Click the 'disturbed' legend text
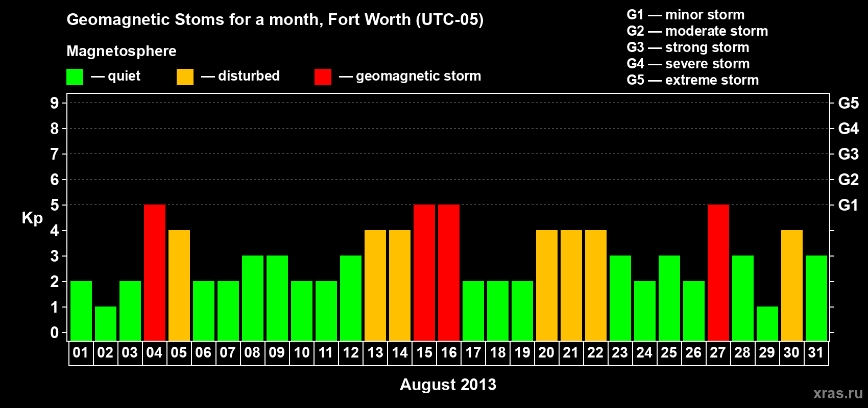 pyautogui.click(x=249, y=76)
